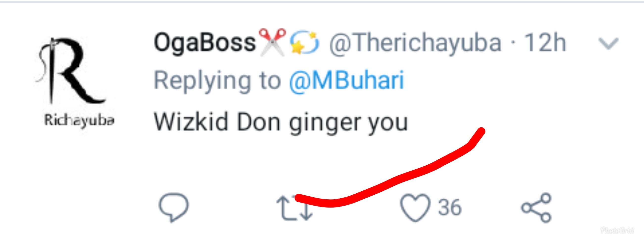Click the 12h timestamp
The width and height of the screenshot is (644, 238).
pyautogui.click(x=545, y=43)
